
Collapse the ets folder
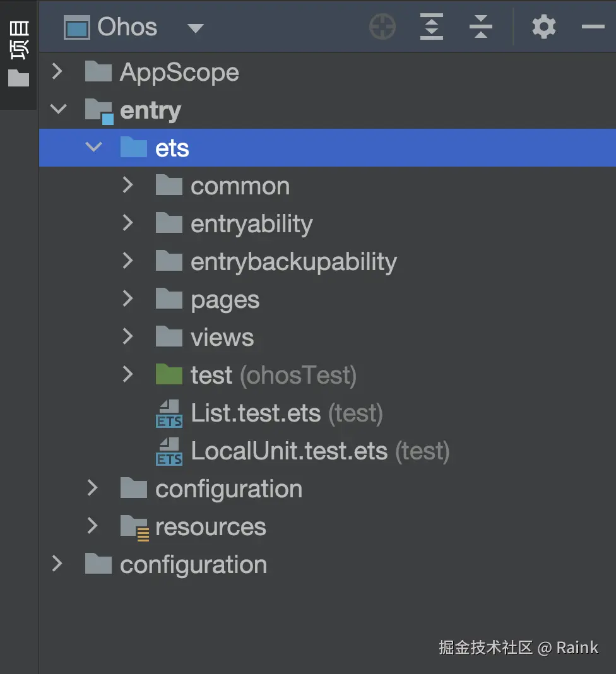[93, 148]
